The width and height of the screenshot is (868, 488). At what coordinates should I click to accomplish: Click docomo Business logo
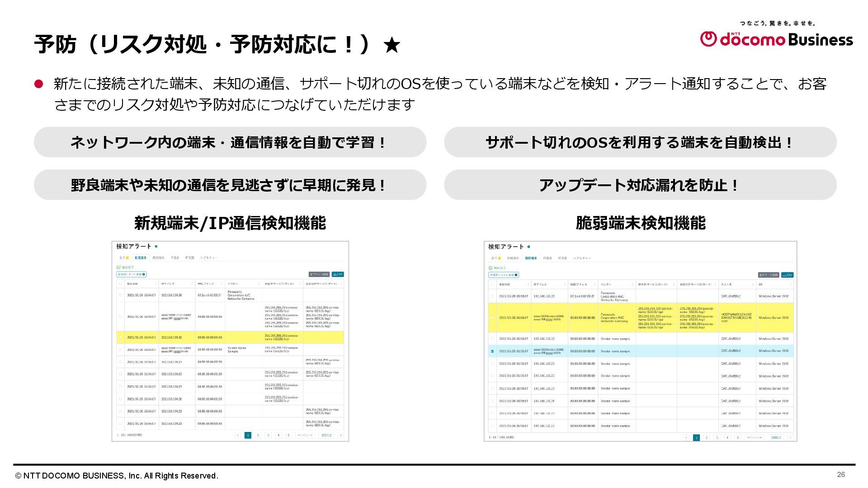tap(776, 39)
